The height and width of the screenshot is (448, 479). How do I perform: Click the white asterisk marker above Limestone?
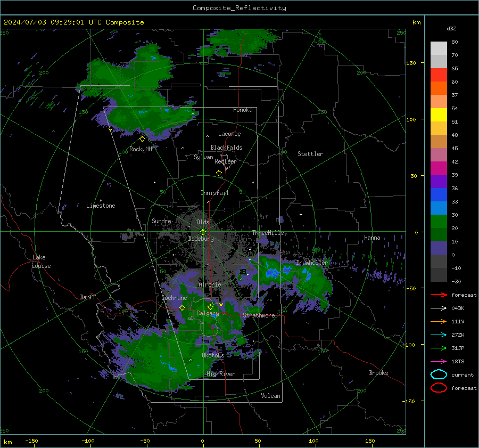coord(101,201)
